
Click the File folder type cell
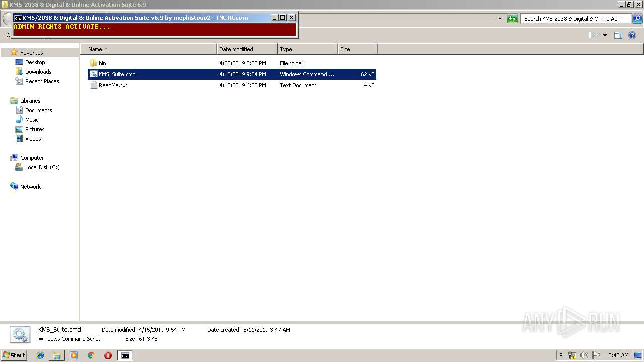292,63
